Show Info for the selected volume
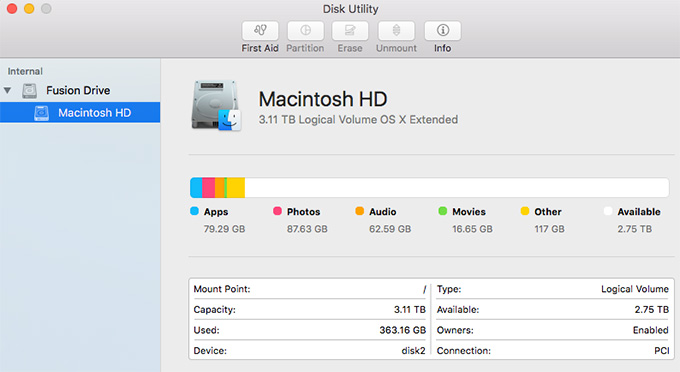This screenshot has height=372, width=680. click(x=442, y=30)
